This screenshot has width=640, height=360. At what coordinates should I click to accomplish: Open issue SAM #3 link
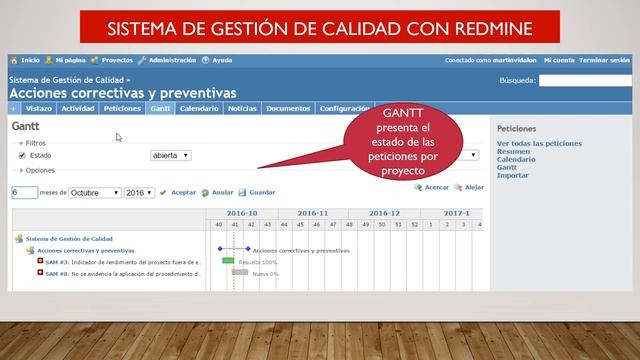(57, 262)
